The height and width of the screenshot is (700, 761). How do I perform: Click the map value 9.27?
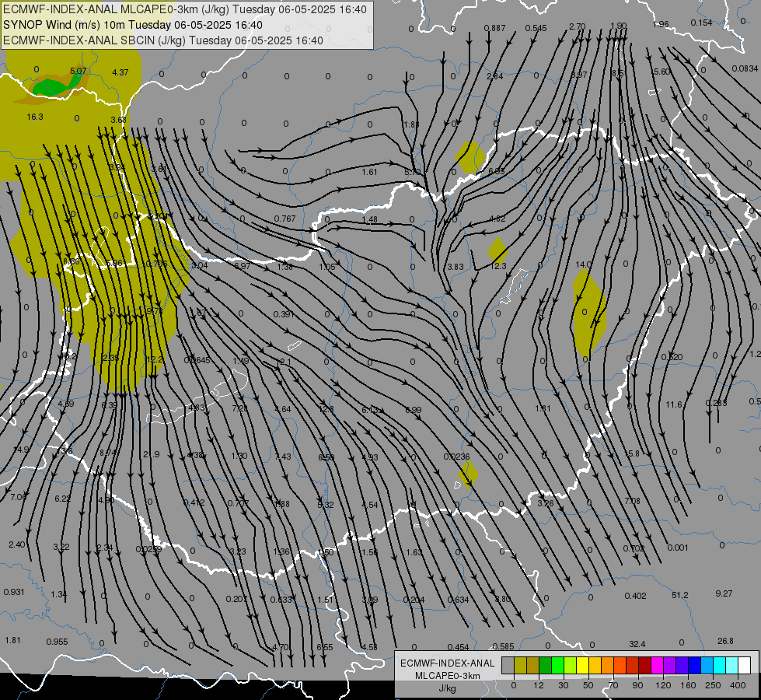coord(724,593)
